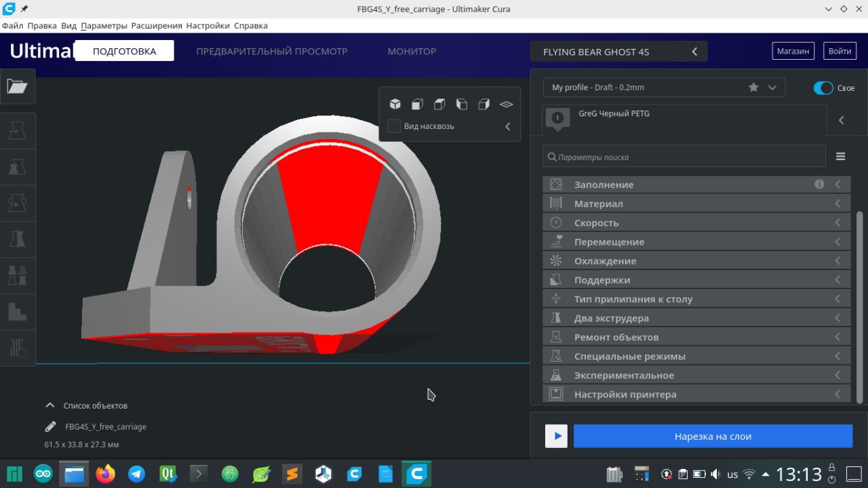Viewport: 868px width, 488px height.
Task: Open file with folder icon
Action: (x=17, y=87)
